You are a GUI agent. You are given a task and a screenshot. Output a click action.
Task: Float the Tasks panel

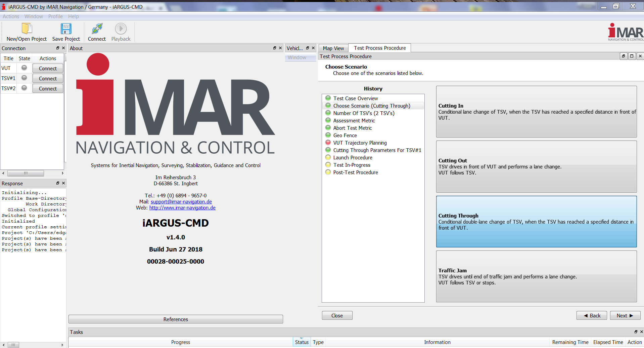pyautogui.click(x=636, y=332)
